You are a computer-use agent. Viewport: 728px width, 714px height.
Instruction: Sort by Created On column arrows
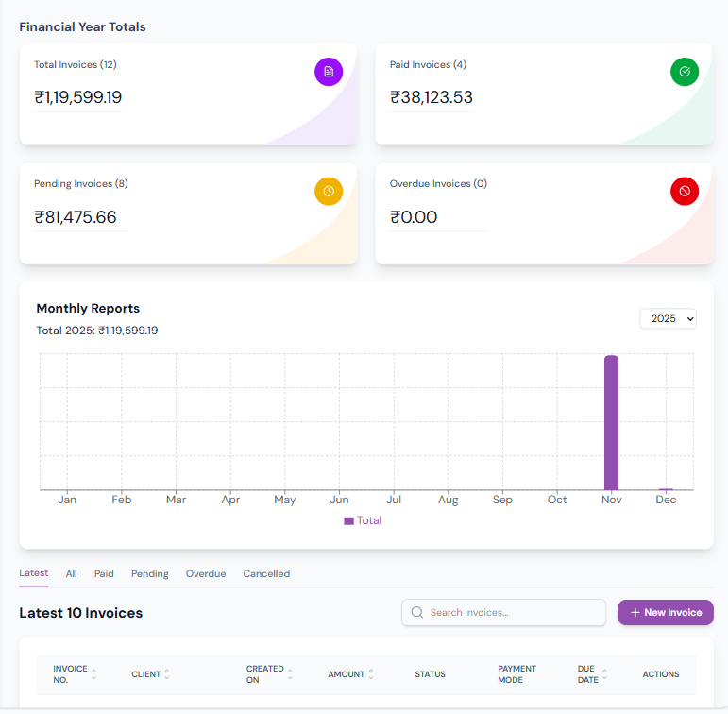click(x=290, y=674)
